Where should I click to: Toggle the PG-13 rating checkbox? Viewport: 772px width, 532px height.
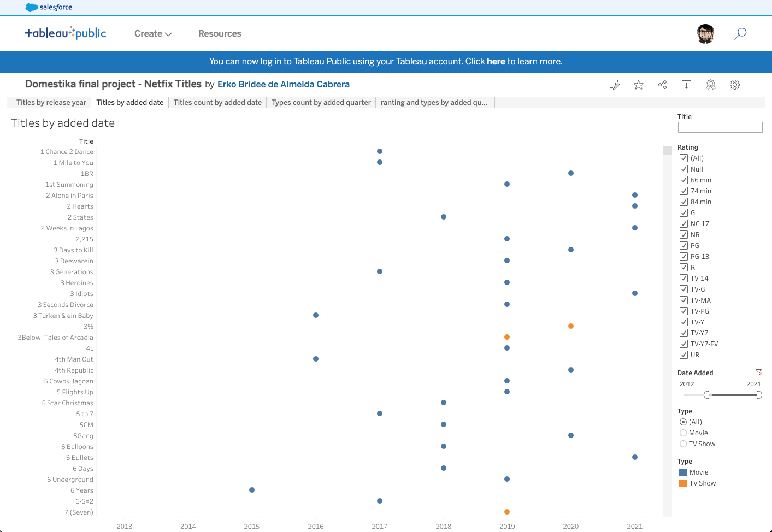click(x=683, y=256)
